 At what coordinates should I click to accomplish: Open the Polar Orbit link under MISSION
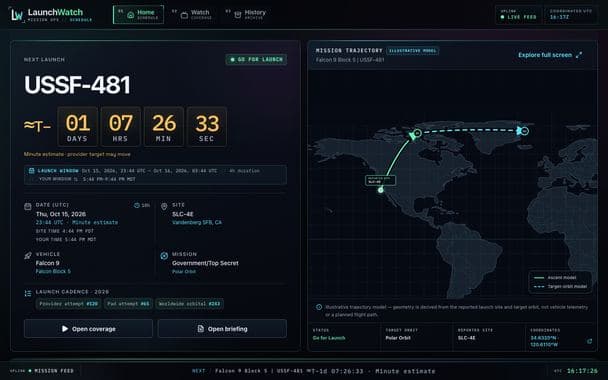click(x=184, y=271)
